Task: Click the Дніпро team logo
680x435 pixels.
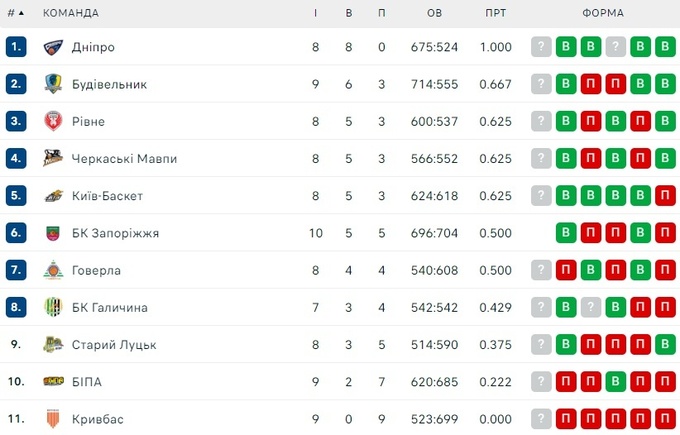Action: pos(53,47)
